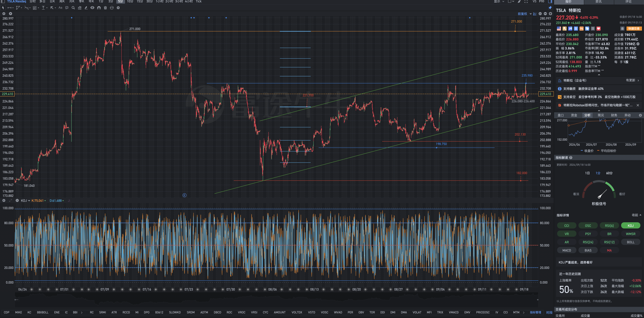Image resolution: width=644 pixels, height=318 pixels.
Task: Open the chart style brush icon
Action: pos(519,2)
